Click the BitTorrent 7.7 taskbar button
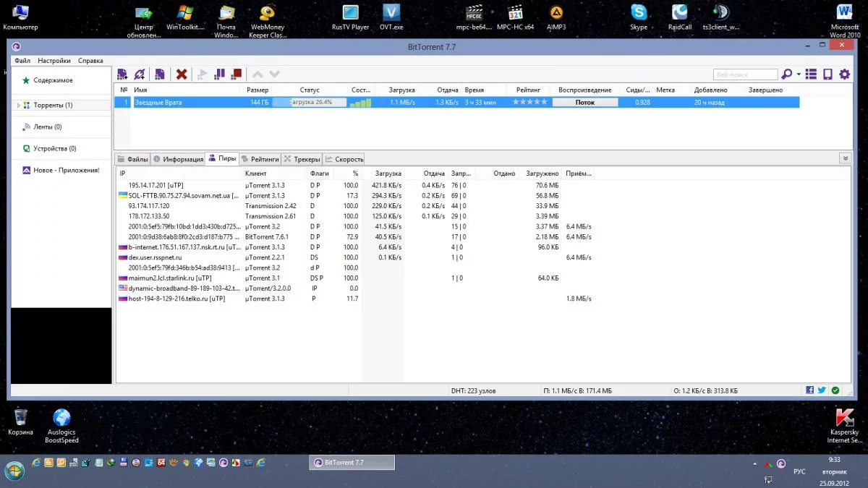868x488 pixels. (352, 463)
